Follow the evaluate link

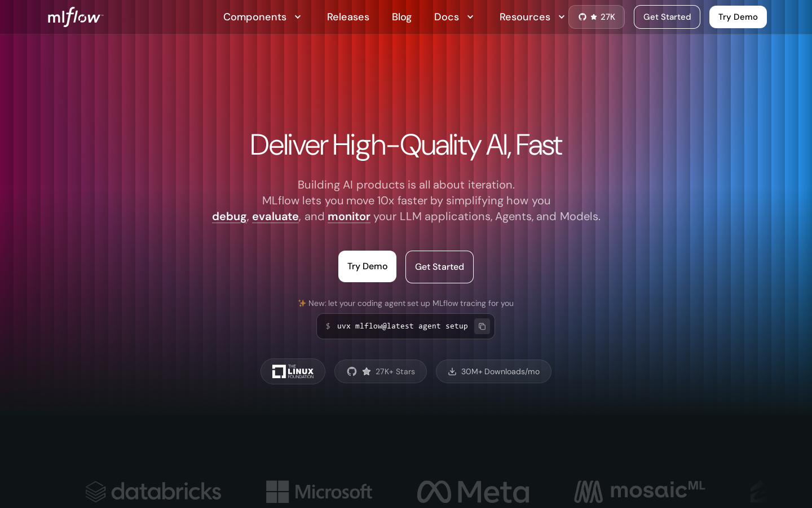(275, 216)
